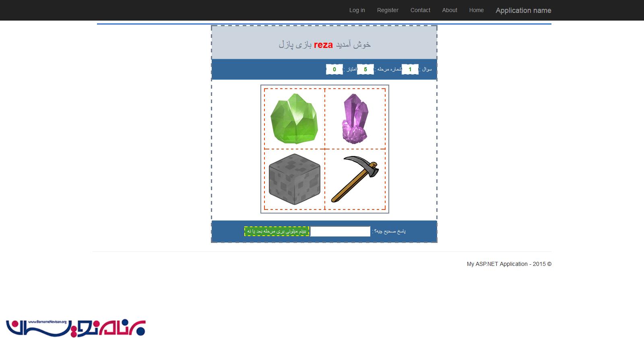644x338 pixels.
Task: Open the Contact link in navbar
Action: point(420,10)
